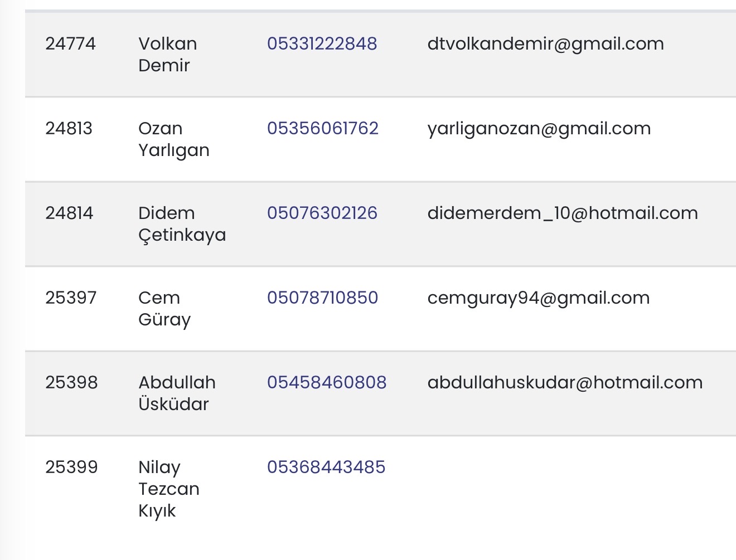This screenshot has height=560, width=736.
Task: Select the cemguray94@gmail.com email text
Action: point(538,298)
